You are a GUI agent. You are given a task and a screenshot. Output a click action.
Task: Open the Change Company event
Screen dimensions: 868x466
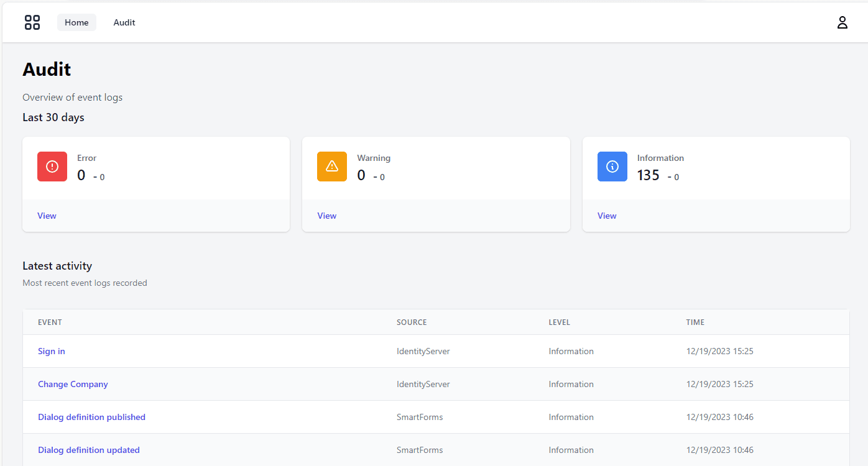click(73, 384)
